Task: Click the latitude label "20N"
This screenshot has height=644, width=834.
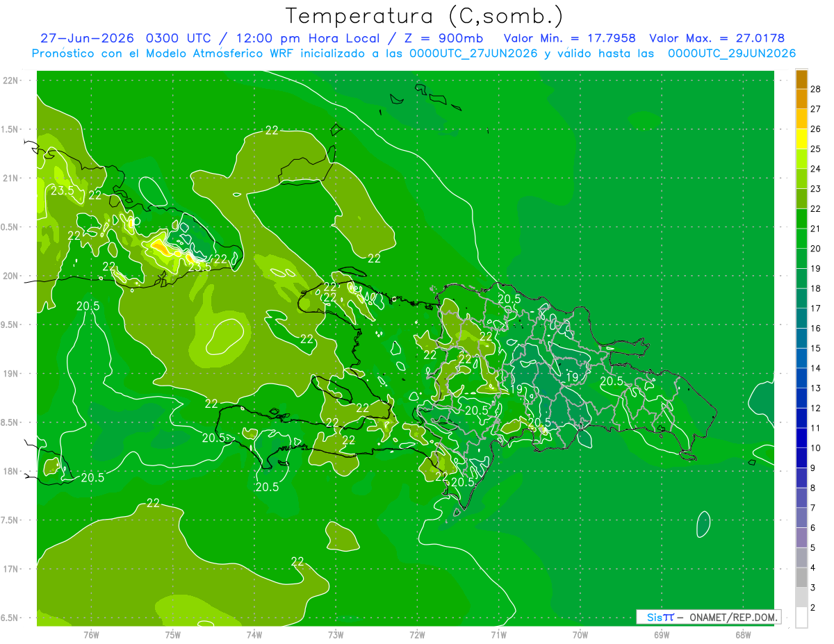Action: [11, 276]
